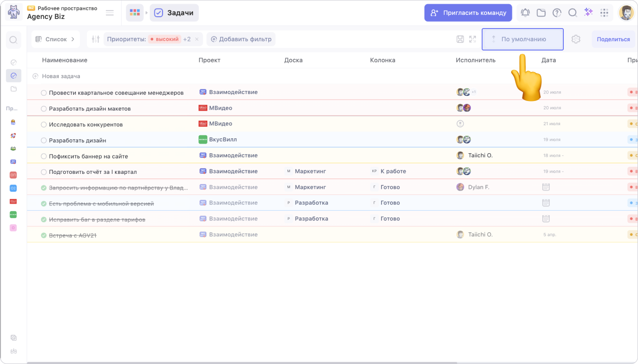
Task: Click the table settings gear icon
Action: coord(576,39)
